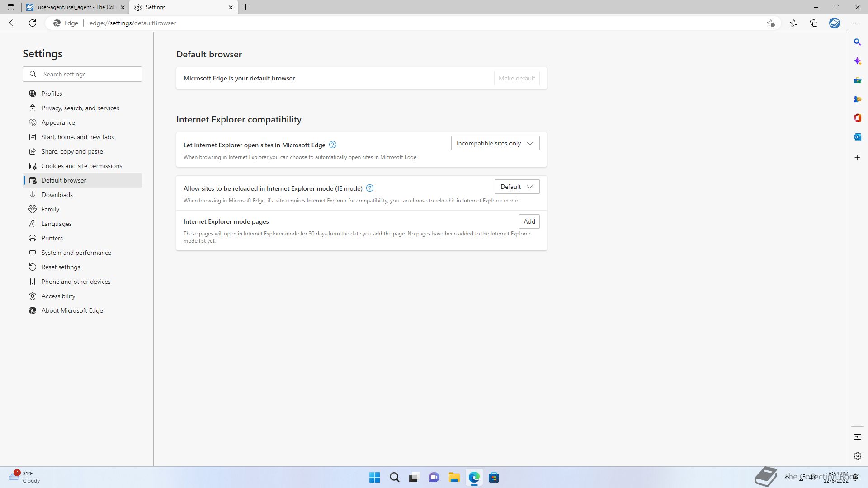Open the profile avatar icon
This screenshot has height=488, width=868.
click(835, 23)
